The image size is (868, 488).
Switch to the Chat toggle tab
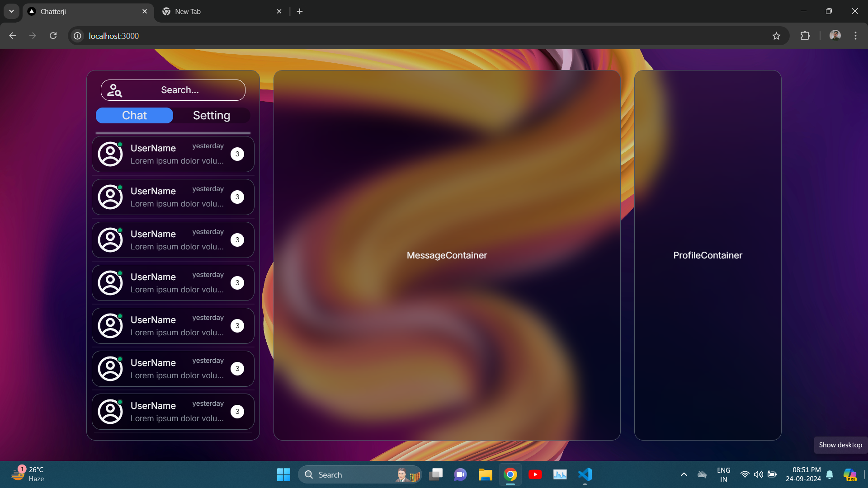(x=134, y=116)
